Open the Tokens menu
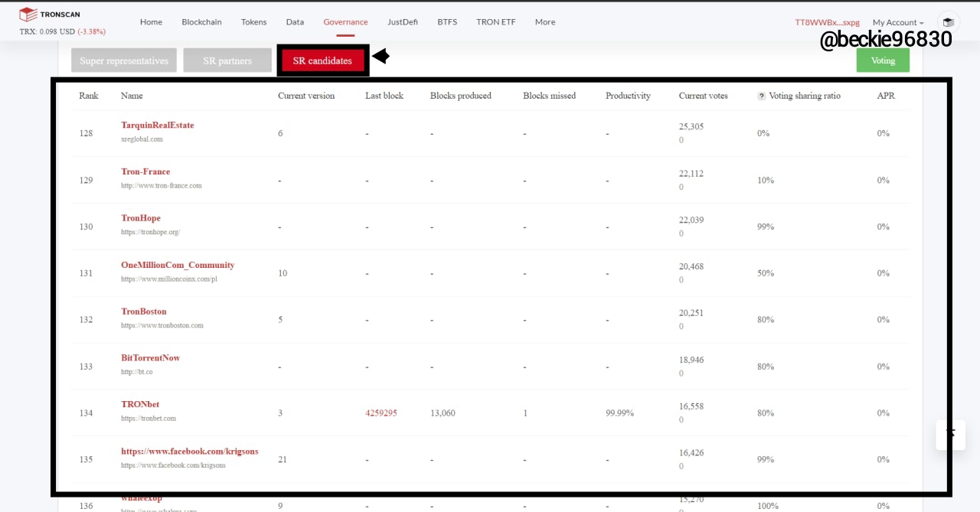This screenshot has width=980, height=512. point(253,22)
